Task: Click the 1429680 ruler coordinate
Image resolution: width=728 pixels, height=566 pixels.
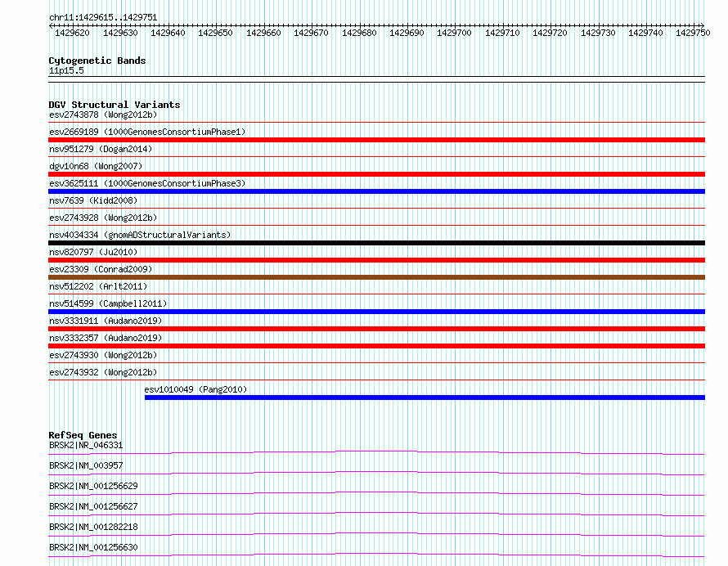Action: 359,33
